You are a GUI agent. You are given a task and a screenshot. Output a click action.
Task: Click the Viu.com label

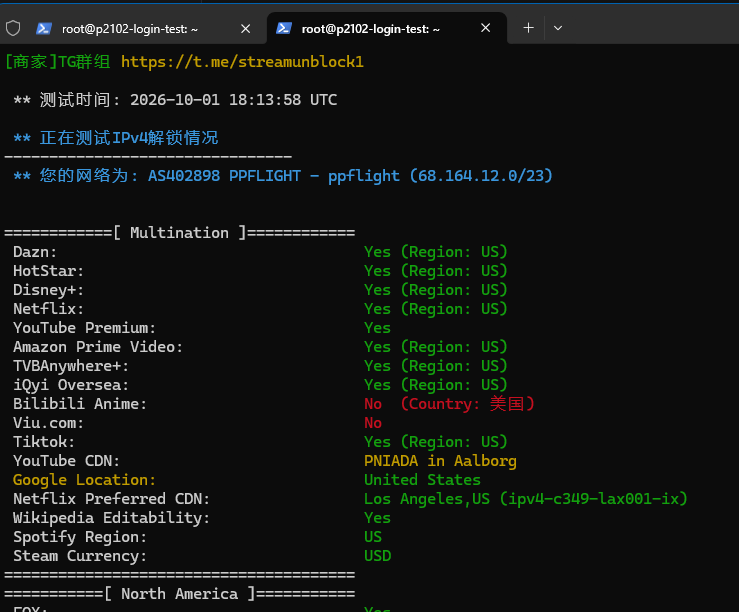[x=49, y=423]
